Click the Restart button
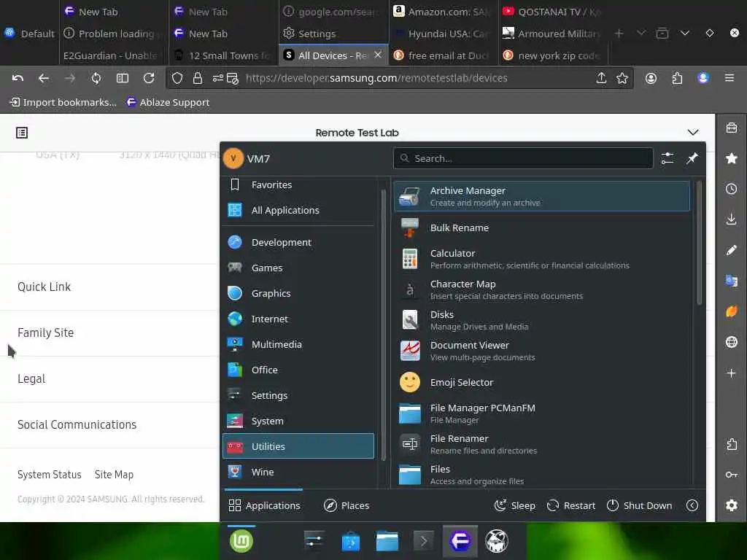The height and width of the screenshot is (560, 747). pyautogui.click(x=571, y=505)
